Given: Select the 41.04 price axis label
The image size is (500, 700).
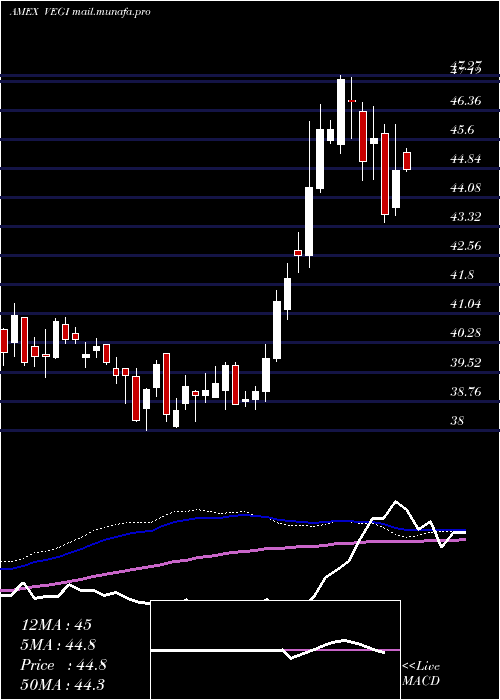Looking at the screenshot, I should coord(466,304).
